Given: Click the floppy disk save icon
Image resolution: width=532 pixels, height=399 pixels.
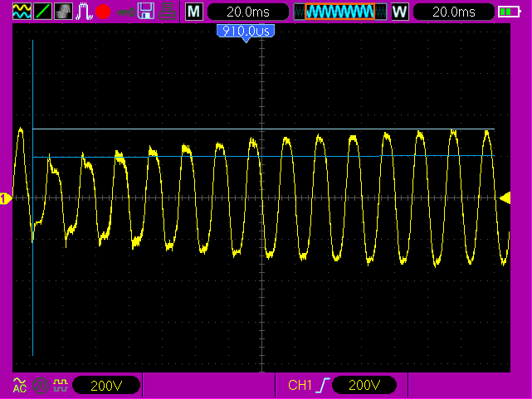Looking at the screenshot, I should point(146,12).
